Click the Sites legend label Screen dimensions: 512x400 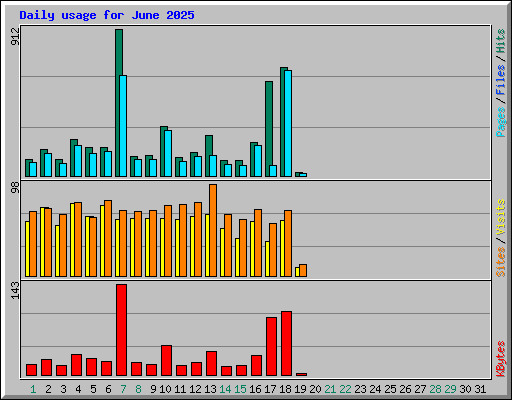[x=501, y=262]
